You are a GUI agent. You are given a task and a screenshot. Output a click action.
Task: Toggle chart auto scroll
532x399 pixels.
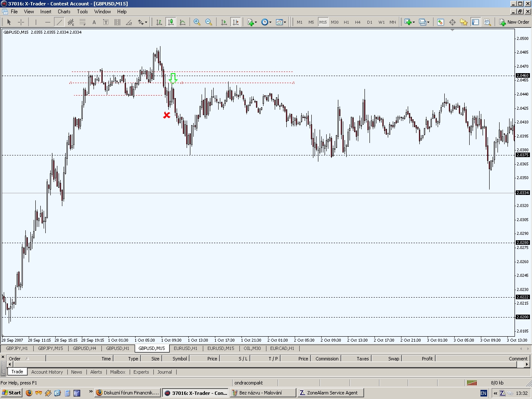tap(224, 22)
